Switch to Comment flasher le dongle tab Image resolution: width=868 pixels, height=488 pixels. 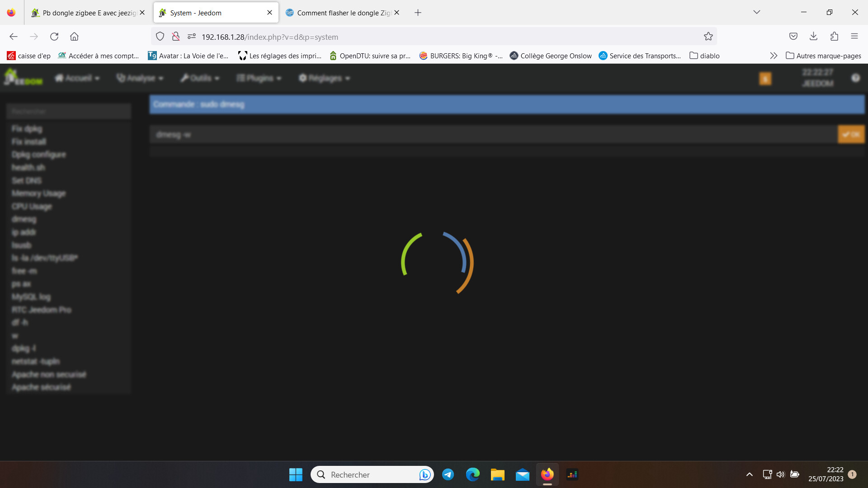(x=343, y=13)
